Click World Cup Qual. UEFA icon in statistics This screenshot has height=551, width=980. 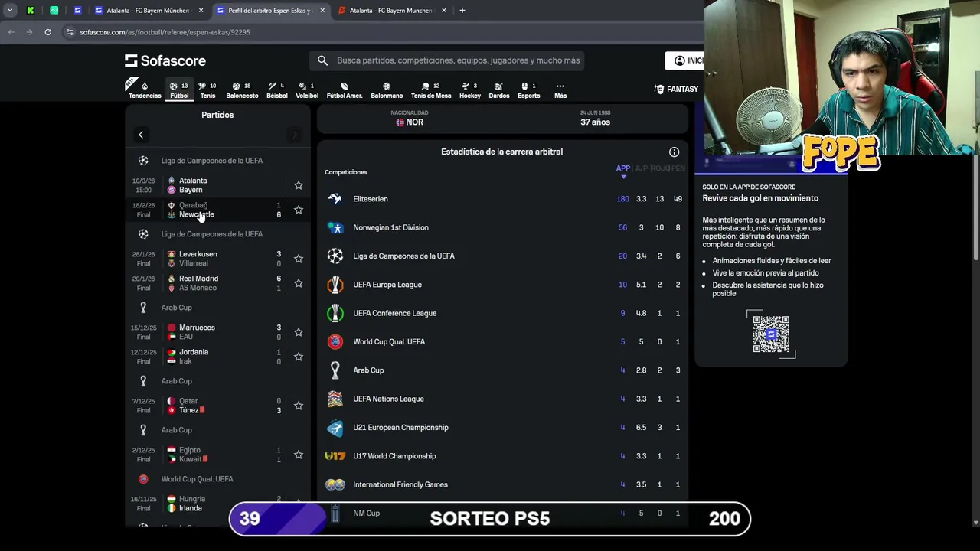click(x=335, y=341)
